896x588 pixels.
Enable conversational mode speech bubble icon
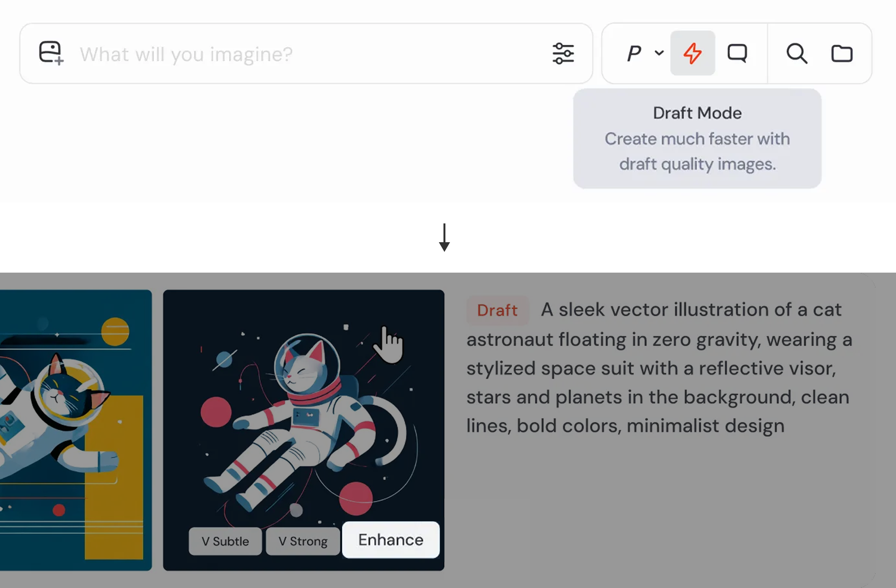click(737, 53)
